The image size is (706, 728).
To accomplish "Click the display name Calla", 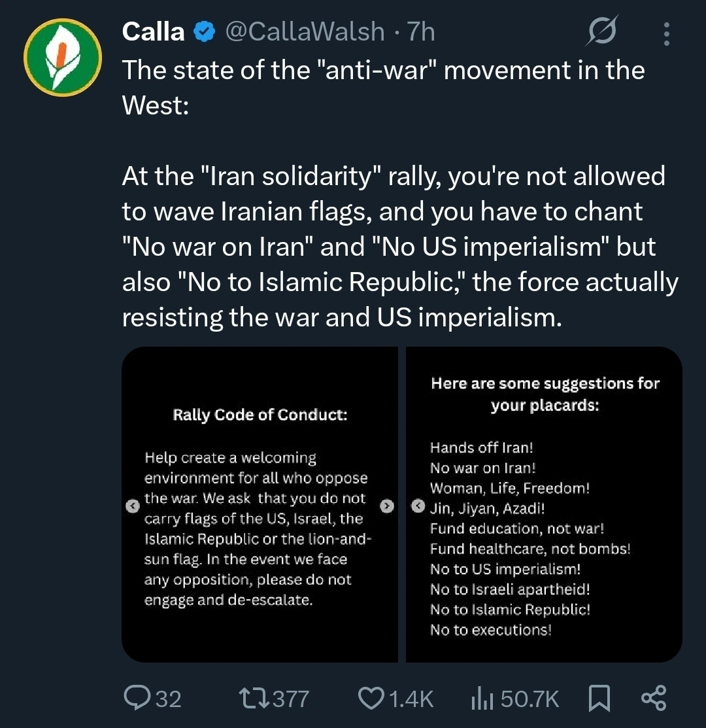I will coord(153,31).
